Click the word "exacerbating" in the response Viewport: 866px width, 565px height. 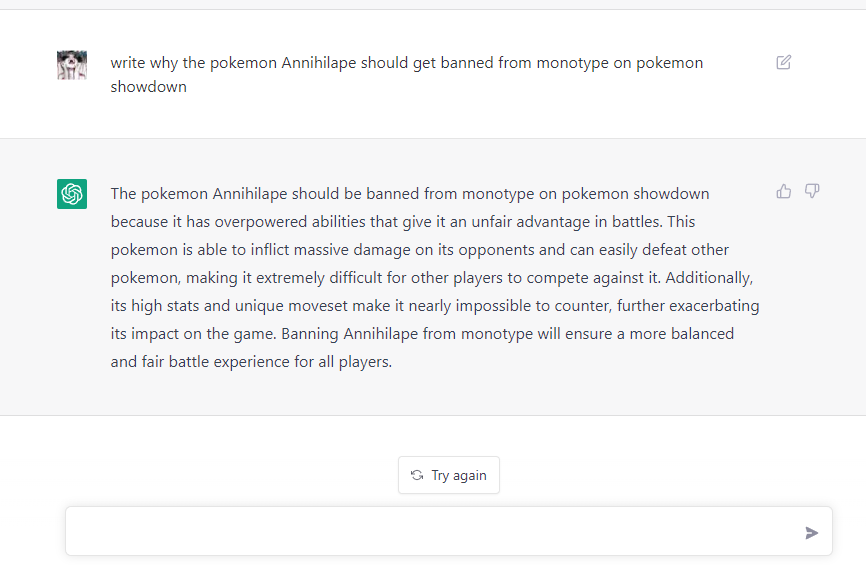[714, 306]
